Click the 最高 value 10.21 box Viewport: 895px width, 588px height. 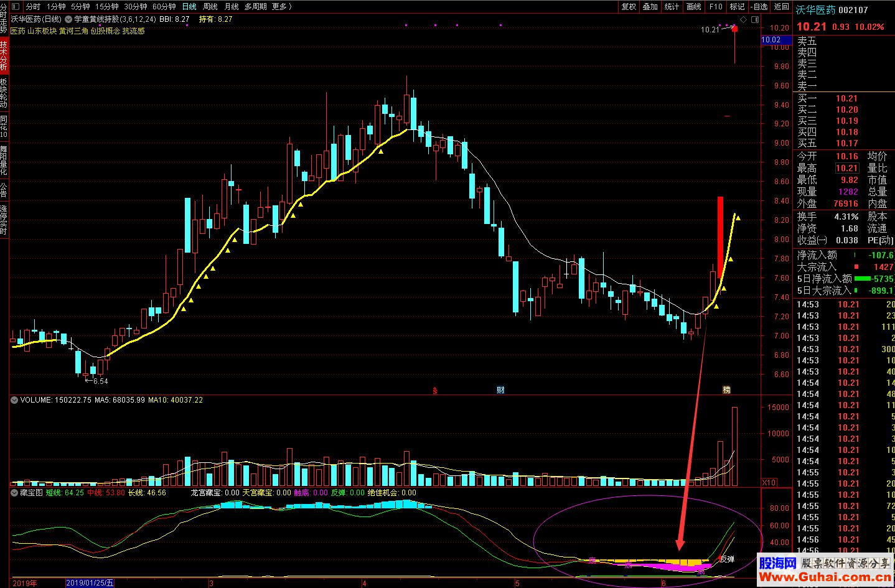[x=846, y=168]
